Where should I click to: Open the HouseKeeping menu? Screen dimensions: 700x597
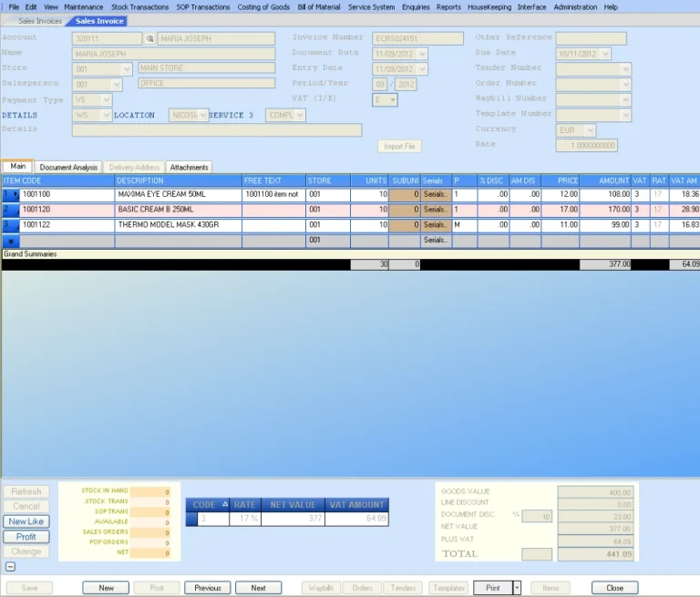489,7
